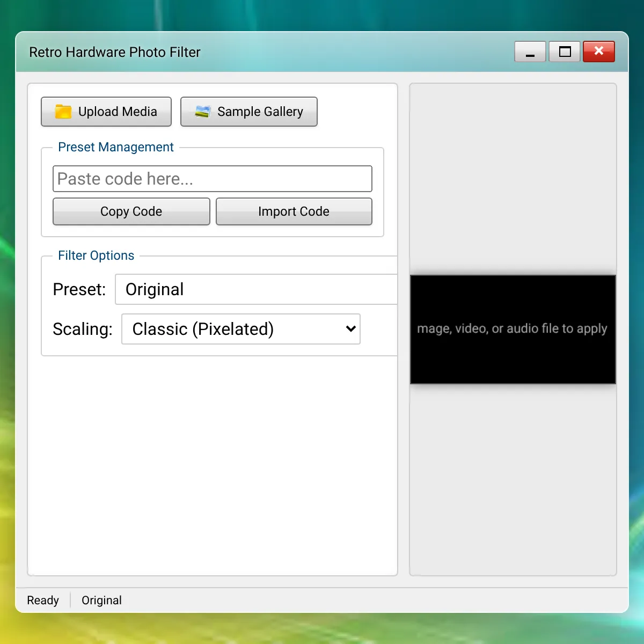The height and width of the screenshot is (644, 644).
Task: Open the Sample Gallery
Action: point(249,112)
